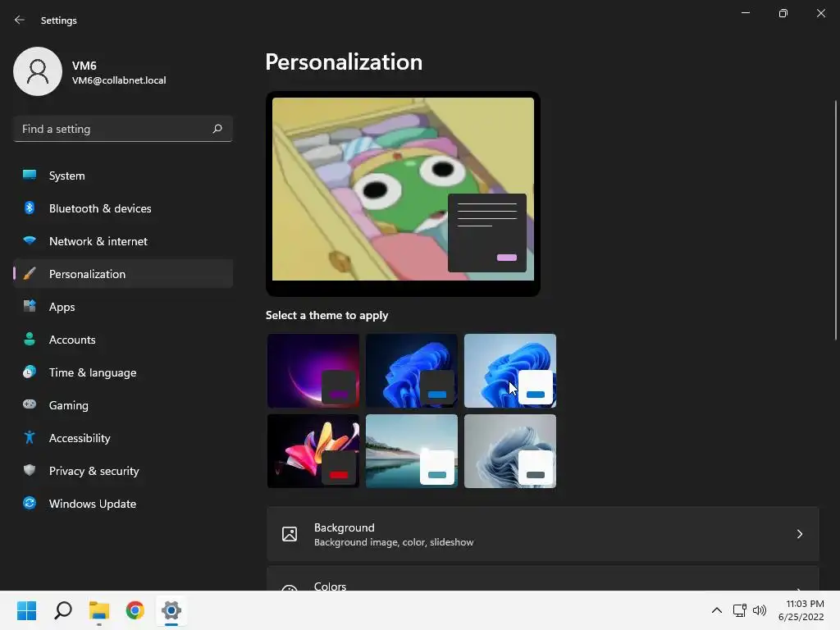Select Personalization in sidebar
Viewport: 840px width, 630px height.
[123, 274]
